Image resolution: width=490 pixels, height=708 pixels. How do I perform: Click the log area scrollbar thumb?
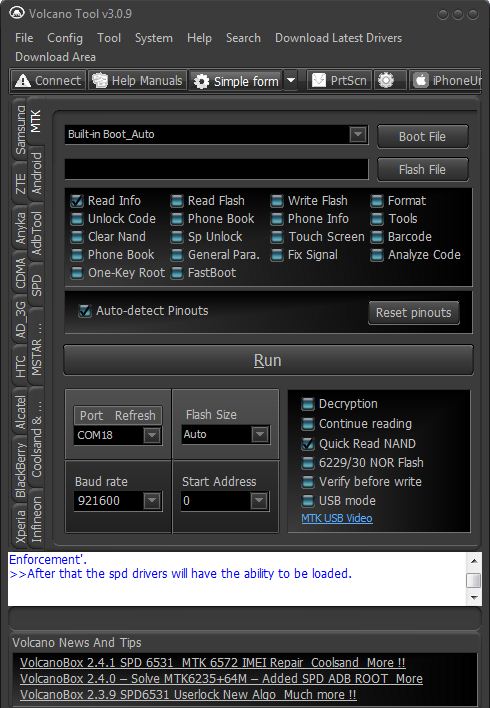point(473,580)
